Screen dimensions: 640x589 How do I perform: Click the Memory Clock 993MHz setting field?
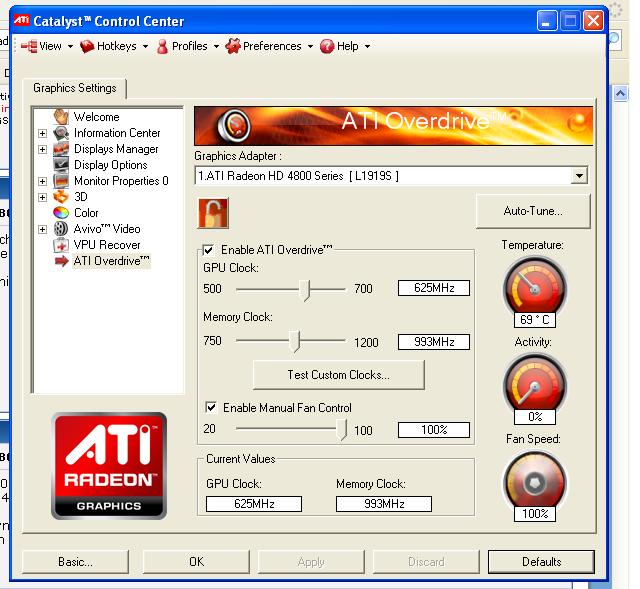click(x=434, y=342)
